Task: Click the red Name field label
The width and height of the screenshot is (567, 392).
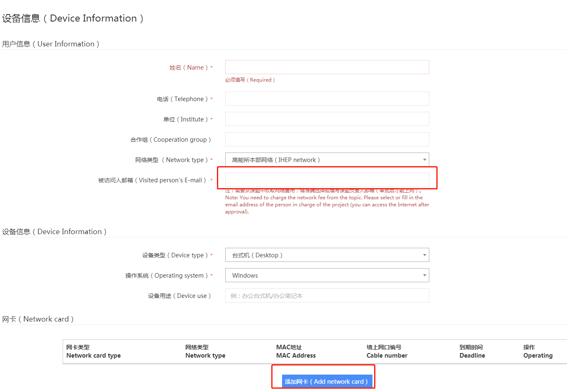Action: point(189,68)
